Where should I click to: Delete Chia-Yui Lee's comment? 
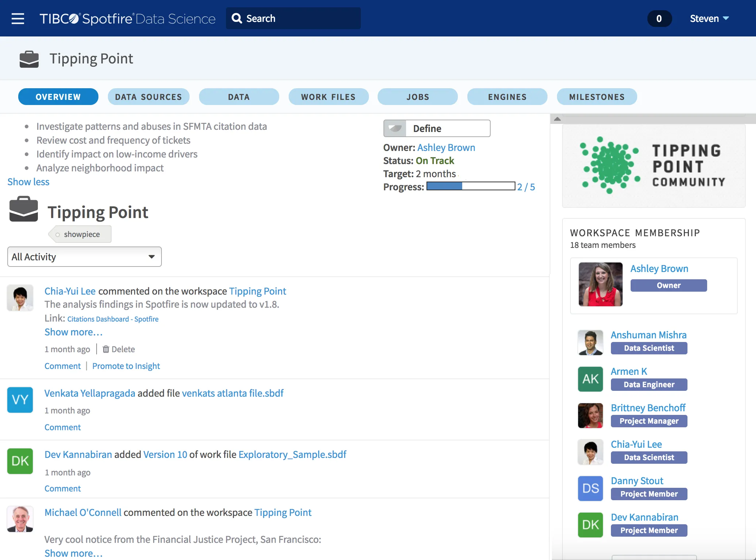pos(119,349)
